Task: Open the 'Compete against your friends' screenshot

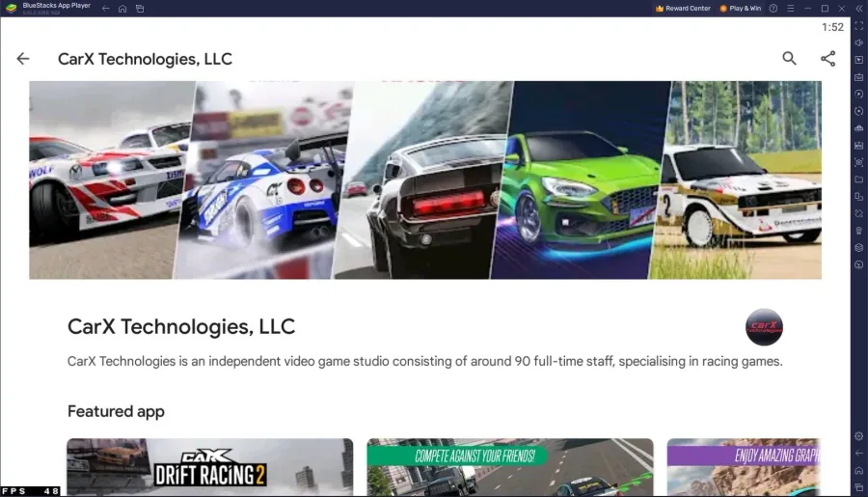Action: [x=510, y=467]
